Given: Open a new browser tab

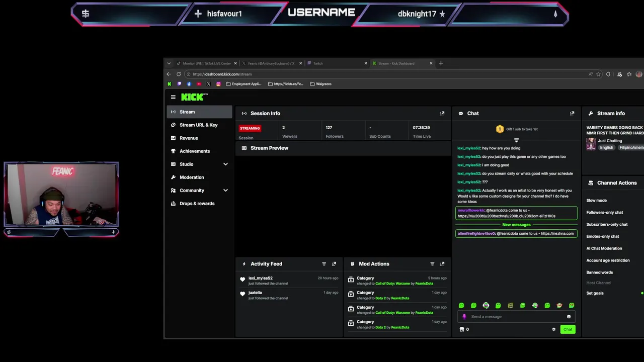Looking at the screenshot, I should coord(441,63).
